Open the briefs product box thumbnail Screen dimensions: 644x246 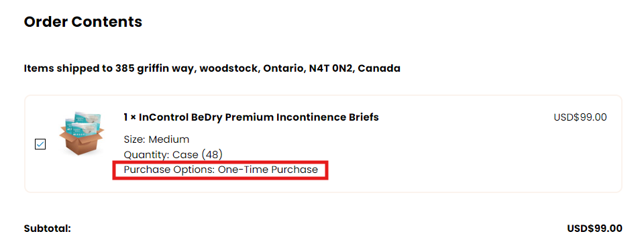[x=81, y=133]
